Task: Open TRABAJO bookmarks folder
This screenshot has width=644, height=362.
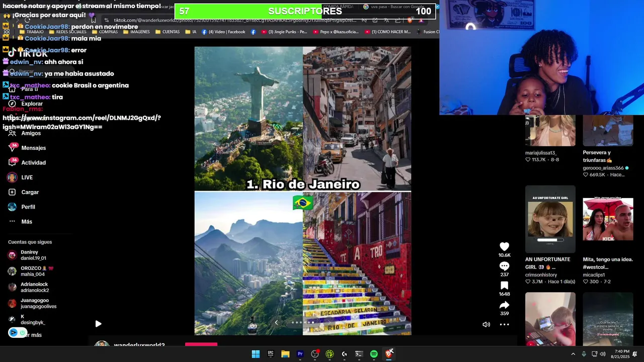Action: [x=31, y=32]
